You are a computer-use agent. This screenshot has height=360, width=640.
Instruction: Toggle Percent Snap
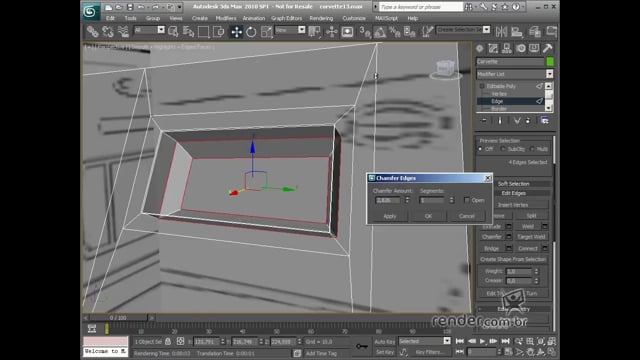(395, 31)
